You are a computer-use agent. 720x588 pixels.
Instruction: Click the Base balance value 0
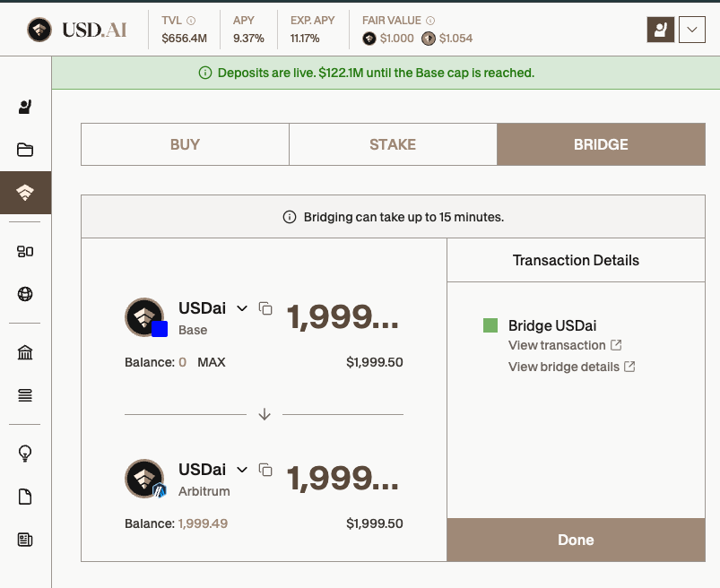[x=182, y=362]
